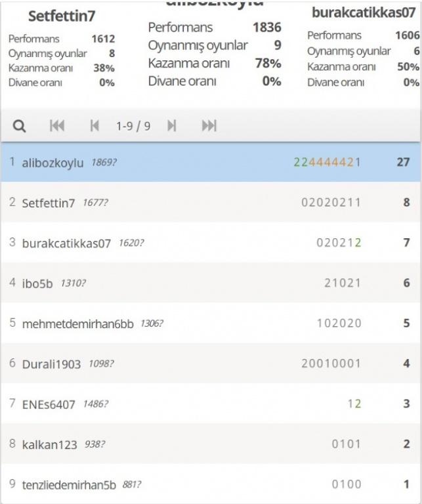Open tenzliedemirhan5b player row
422x504 pixels.
tap(69, 485)
